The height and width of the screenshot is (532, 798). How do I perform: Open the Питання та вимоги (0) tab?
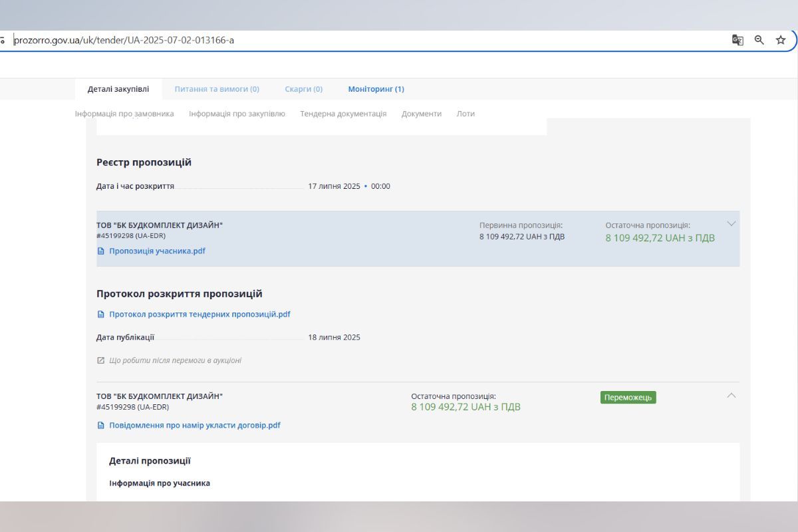(217, 89)
